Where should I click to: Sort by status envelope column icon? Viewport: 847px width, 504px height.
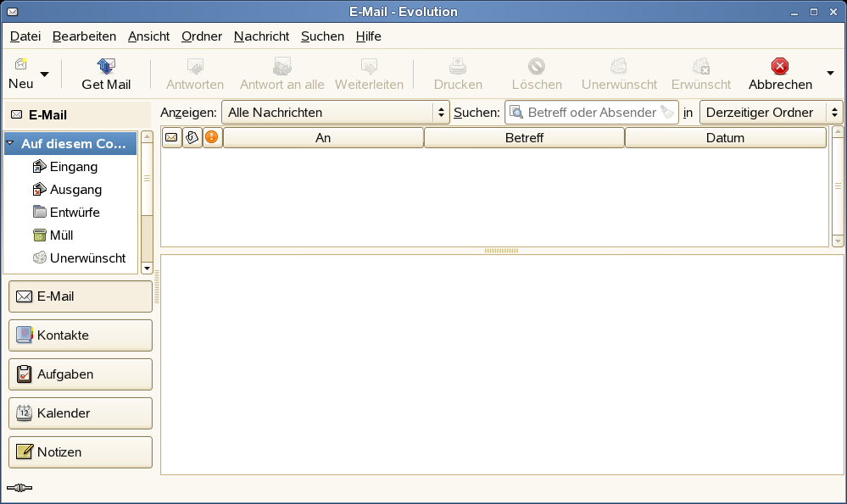pos(172,137)
